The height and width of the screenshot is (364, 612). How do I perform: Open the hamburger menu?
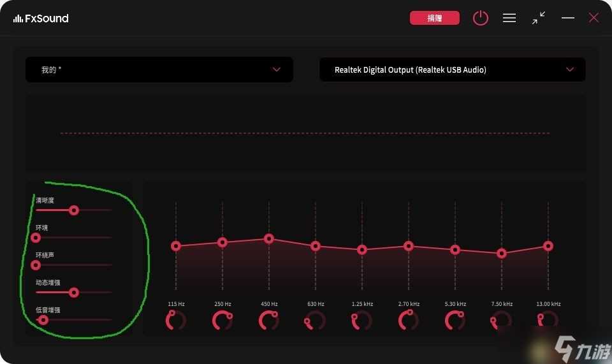509,18
